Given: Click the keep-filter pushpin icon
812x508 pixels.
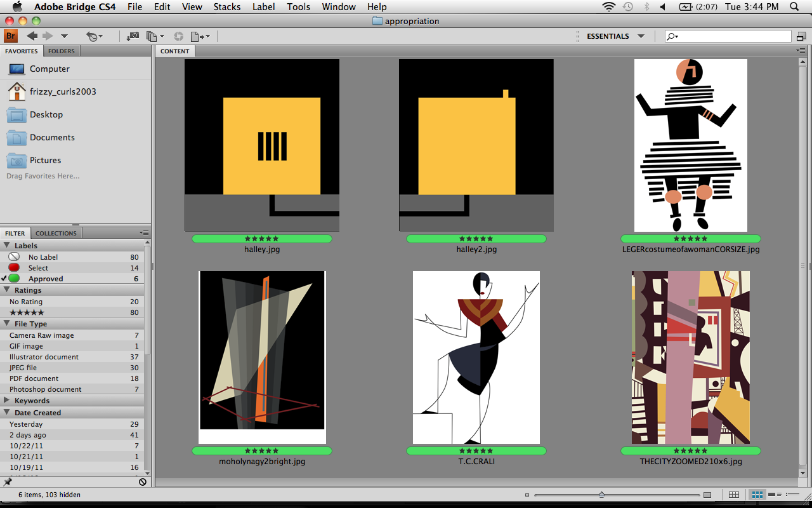Looking at the screenshot, I should 8,482.
